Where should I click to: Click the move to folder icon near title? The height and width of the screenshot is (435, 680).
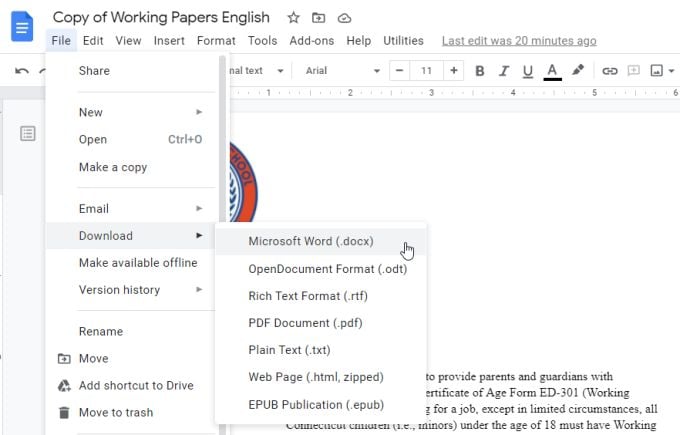pos(318,18)
